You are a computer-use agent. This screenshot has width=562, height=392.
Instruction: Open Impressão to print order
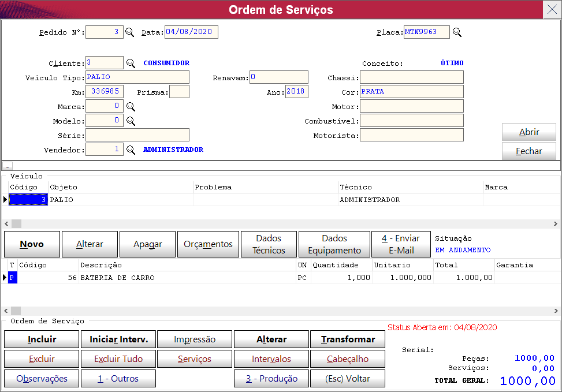pyautogui.click(x=195, y=339)
